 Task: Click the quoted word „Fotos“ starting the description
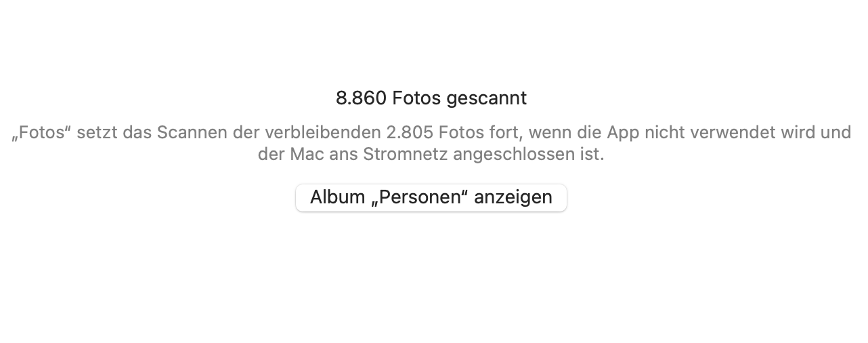pos(42,132)
